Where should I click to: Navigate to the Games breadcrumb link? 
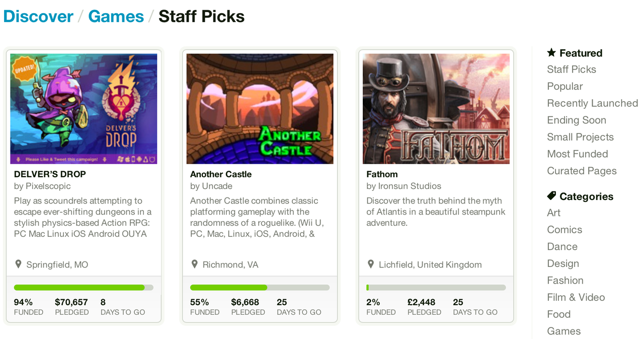point(116,16)
